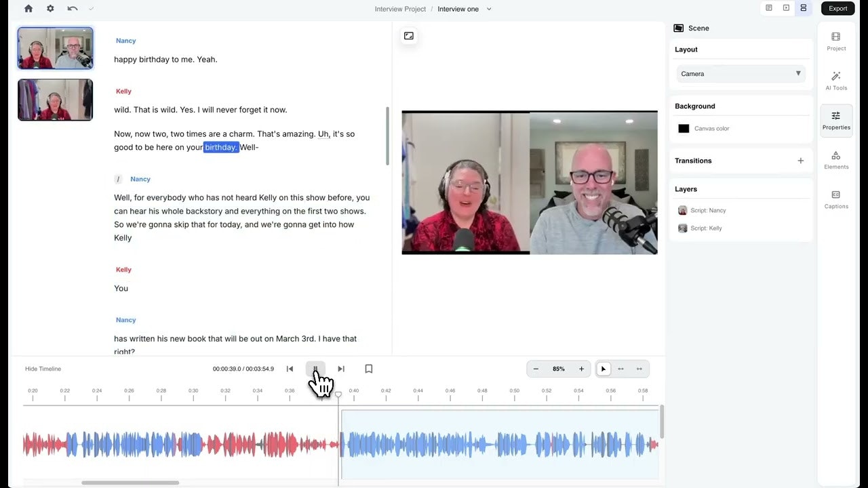The height and width of the screenshot is (488, 868).
Task: Click the aspect ratio icon above canvas
Action: [409, 36]
